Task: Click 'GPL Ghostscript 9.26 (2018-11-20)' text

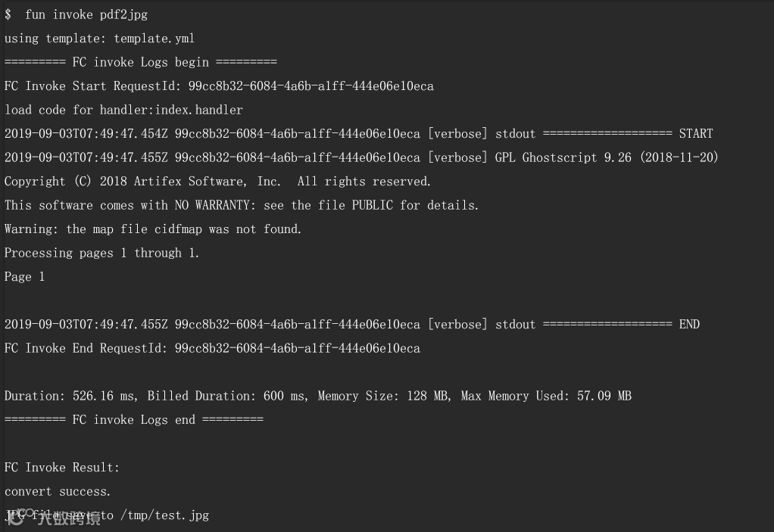Action: [x=607, y=157]
